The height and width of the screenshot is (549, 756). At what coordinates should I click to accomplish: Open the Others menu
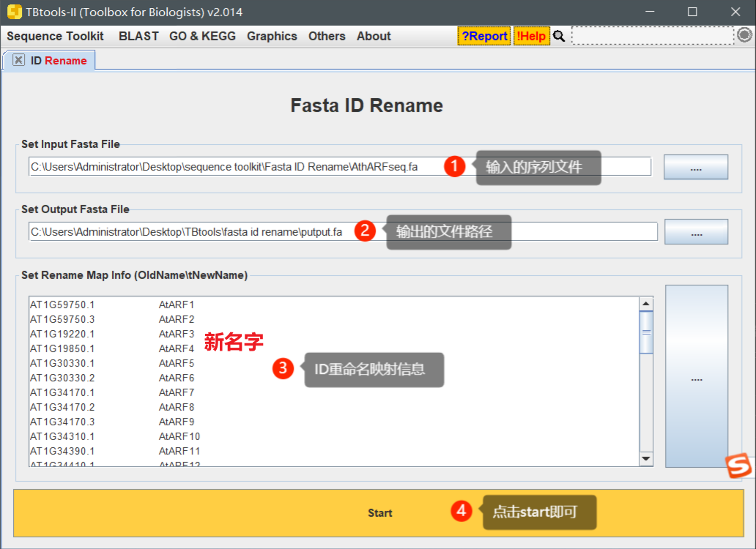pyautogui.click(x=327, y=36)
